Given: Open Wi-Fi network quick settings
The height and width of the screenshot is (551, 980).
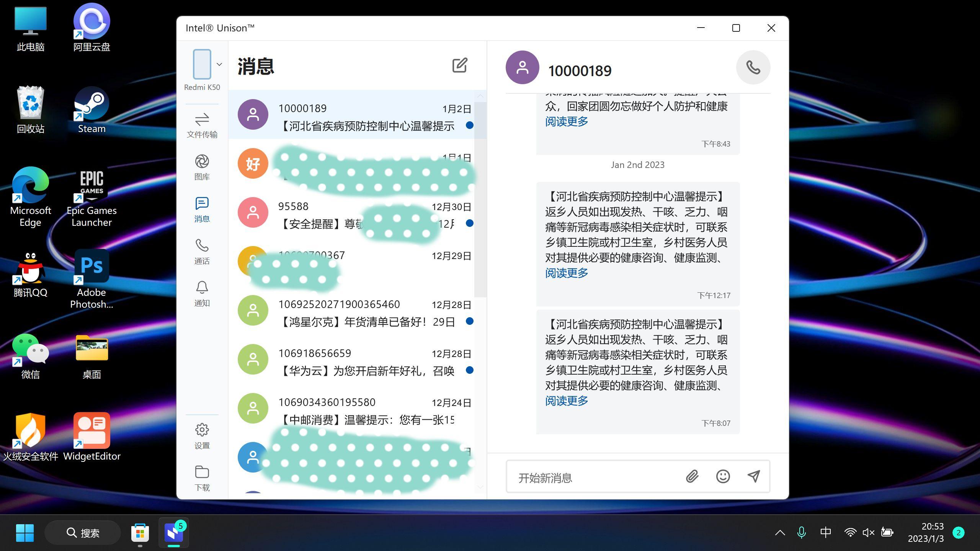Looking at the screenshot, I should [850, 533].
